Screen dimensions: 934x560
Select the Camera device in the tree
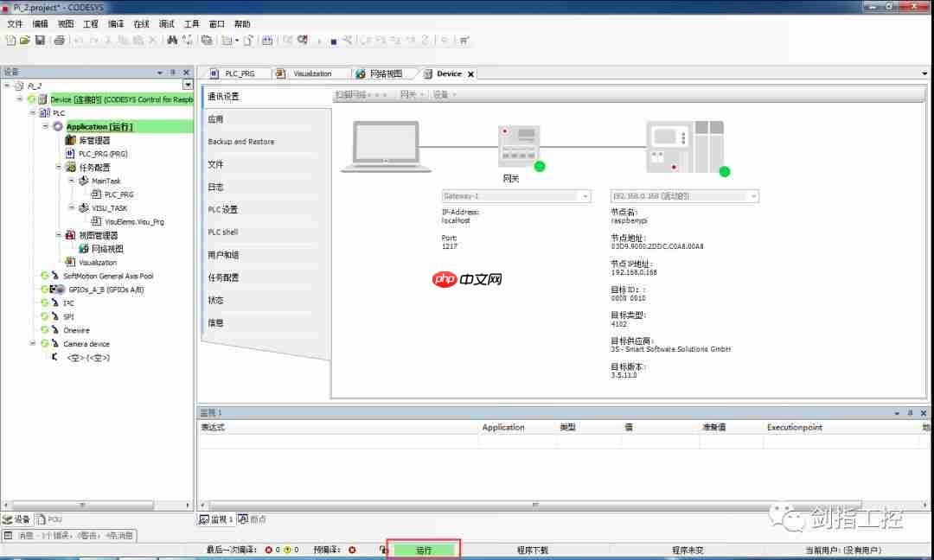pyautogui.click(x=86, y=343)
